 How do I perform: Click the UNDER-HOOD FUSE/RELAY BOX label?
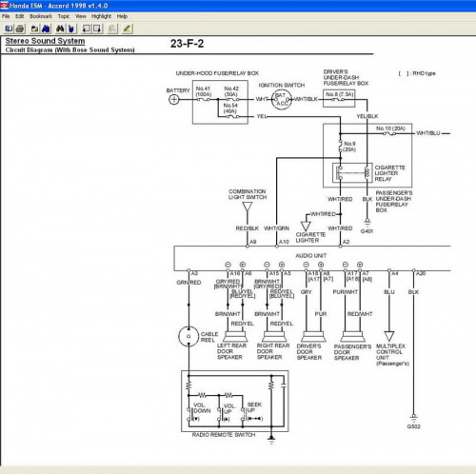click(x=217, y=73)
